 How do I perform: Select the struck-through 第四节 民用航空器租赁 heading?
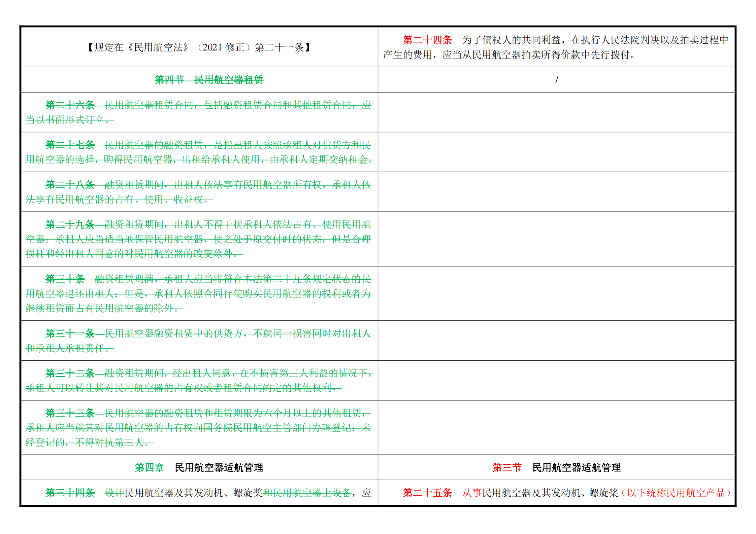pos(209,80)
